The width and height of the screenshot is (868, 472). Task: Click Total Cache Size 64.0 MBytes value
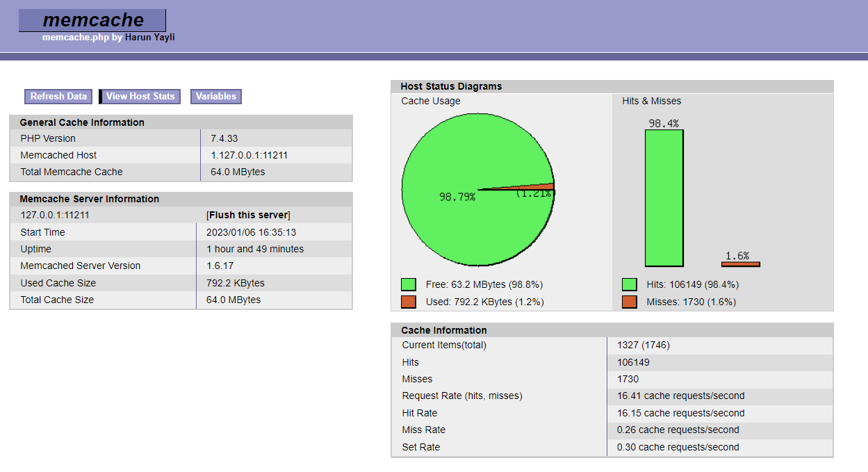tap(234, 300)
